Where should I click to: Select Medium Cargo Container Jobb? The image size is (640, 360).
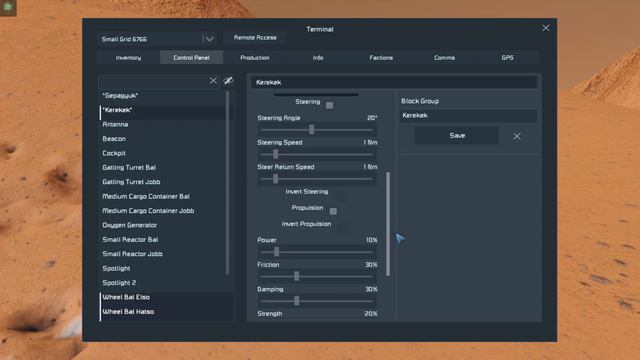pos(162,211)
